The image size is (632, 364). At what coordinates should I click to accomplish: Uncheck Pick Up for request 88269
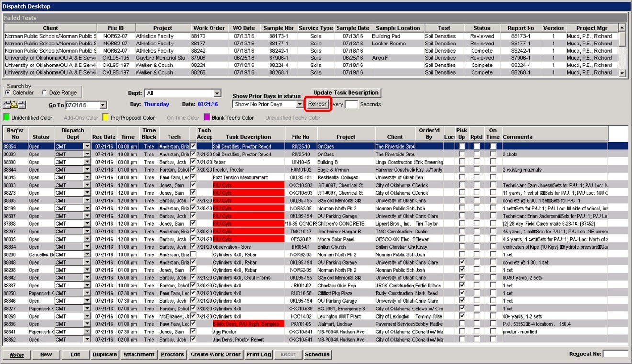(x=462, y=316)
